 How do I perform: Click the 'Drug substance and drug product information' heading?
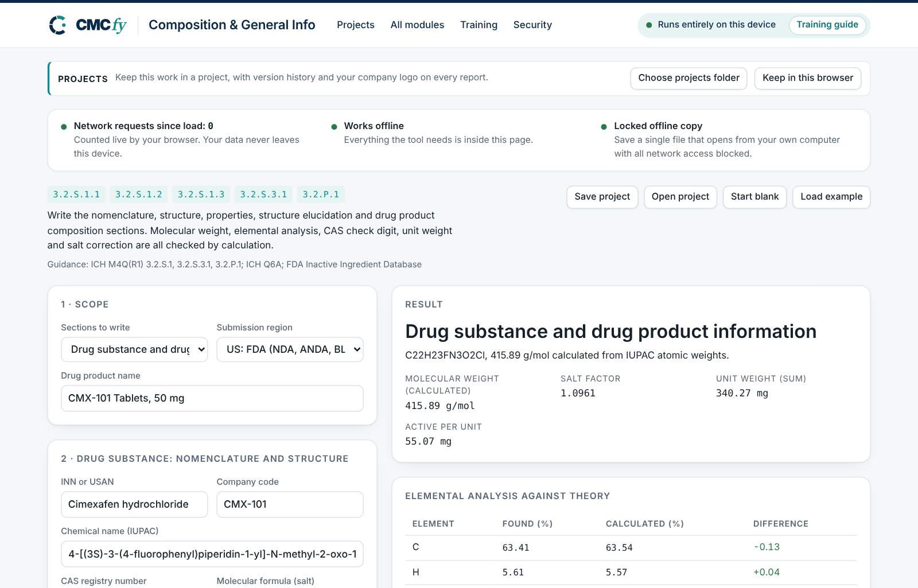tap(610, 331)
